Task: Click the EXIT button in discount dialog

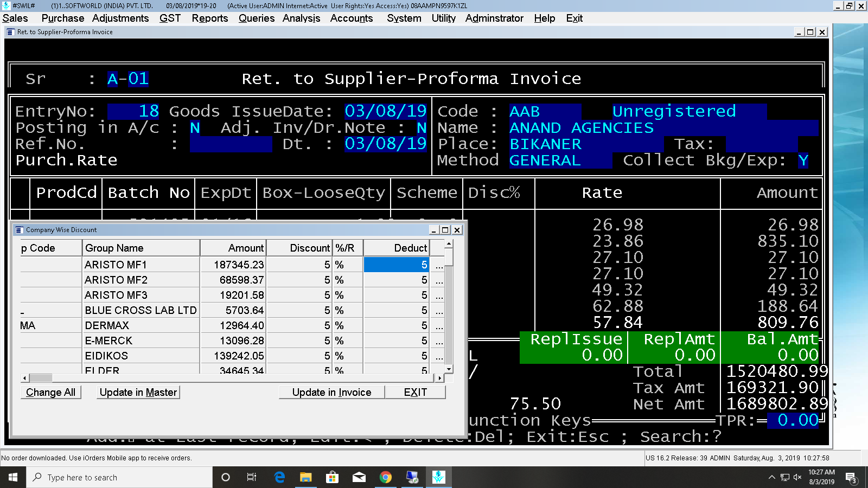Action: (x=416, y=392)
